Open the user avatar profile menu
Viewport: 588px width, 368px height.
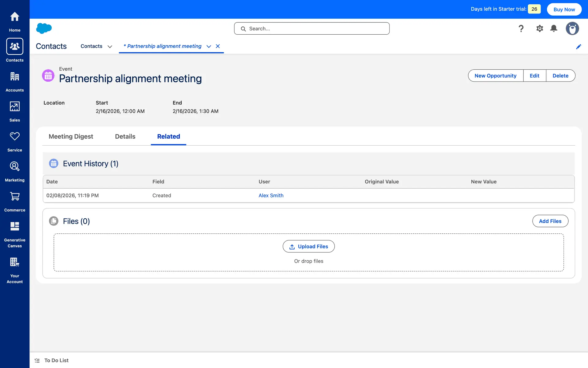(x=572, y=29)
